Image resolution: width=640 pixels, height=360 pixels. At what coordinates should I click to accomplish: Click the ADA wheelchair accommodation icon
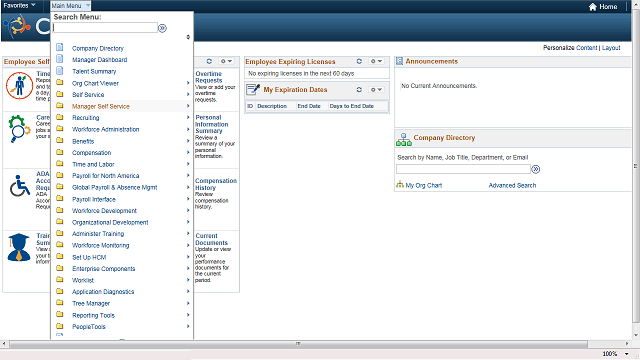pyautogui.click(x=20, y=186)
